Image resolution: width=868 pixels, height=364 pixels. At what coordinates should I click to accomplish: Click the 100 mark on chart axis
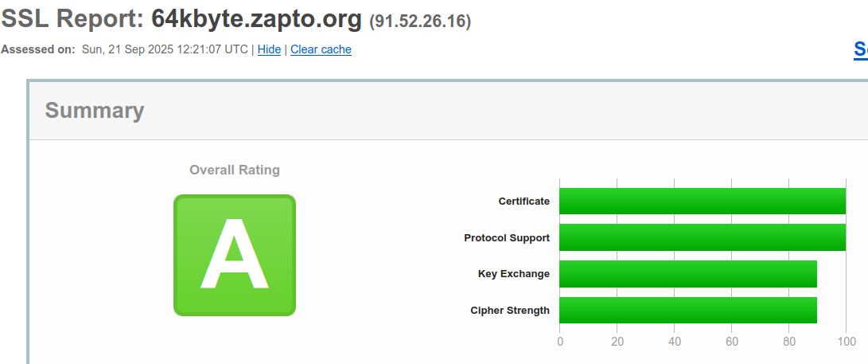point(846,342)
